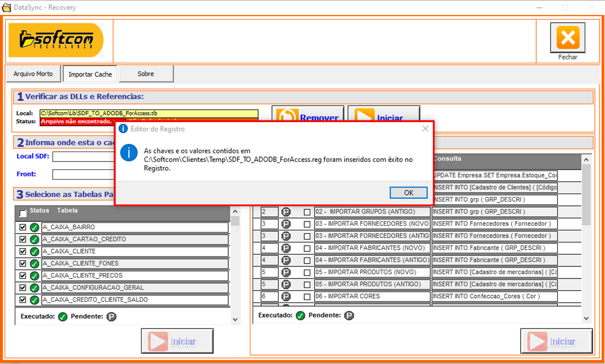
Task: Click pending P icon for 06 IMPORTAR CORES
Action: click(286, 297)
